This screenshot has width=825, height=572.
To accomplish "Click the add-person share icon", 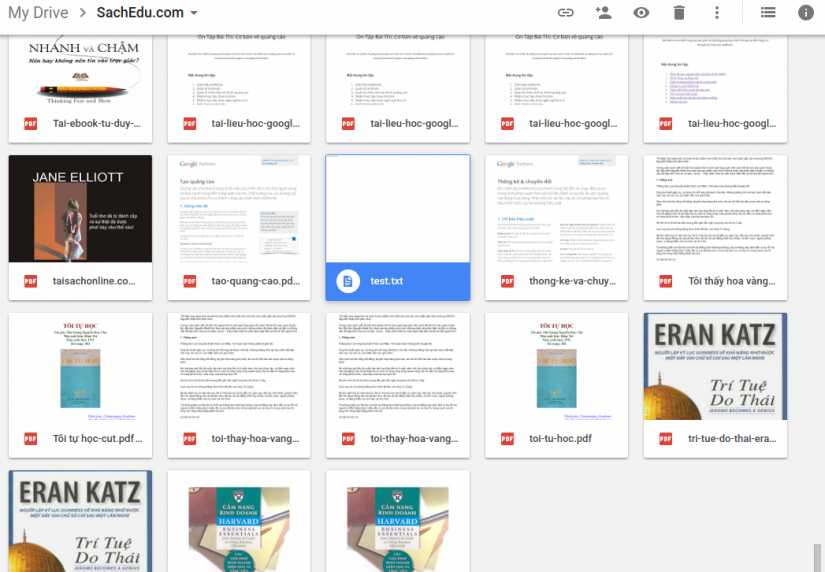I will [x=603, y=13].
